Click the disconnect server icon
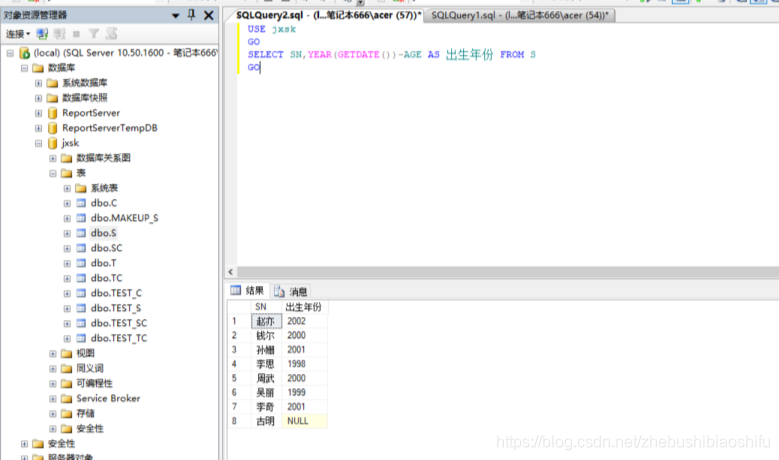This screenshot has width=779, height=460. [x=60, y=34]
